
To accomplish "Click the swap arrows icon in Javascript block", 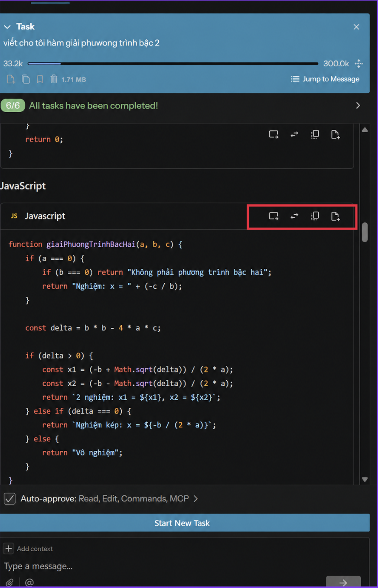I will [x=294, y=216].
